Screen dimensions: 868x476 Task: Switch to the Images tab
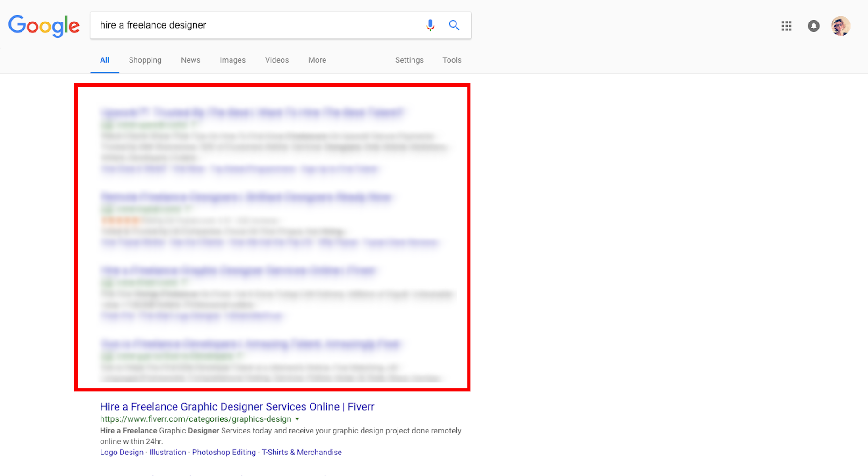point(232,60)
